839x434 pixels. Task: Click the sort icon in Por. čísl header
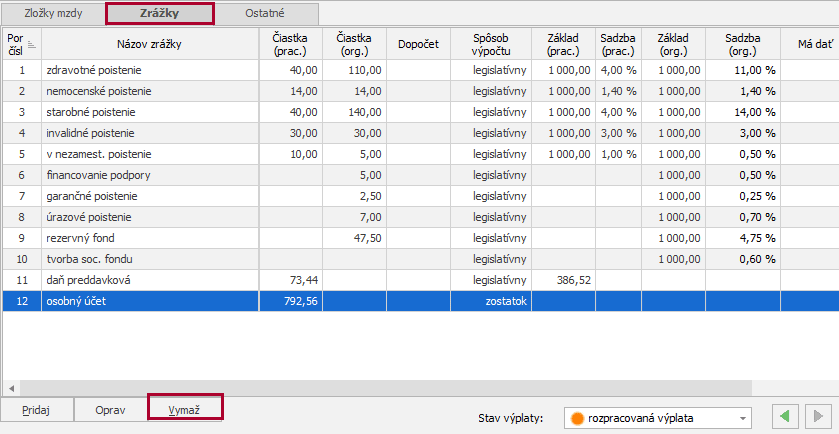31,43
